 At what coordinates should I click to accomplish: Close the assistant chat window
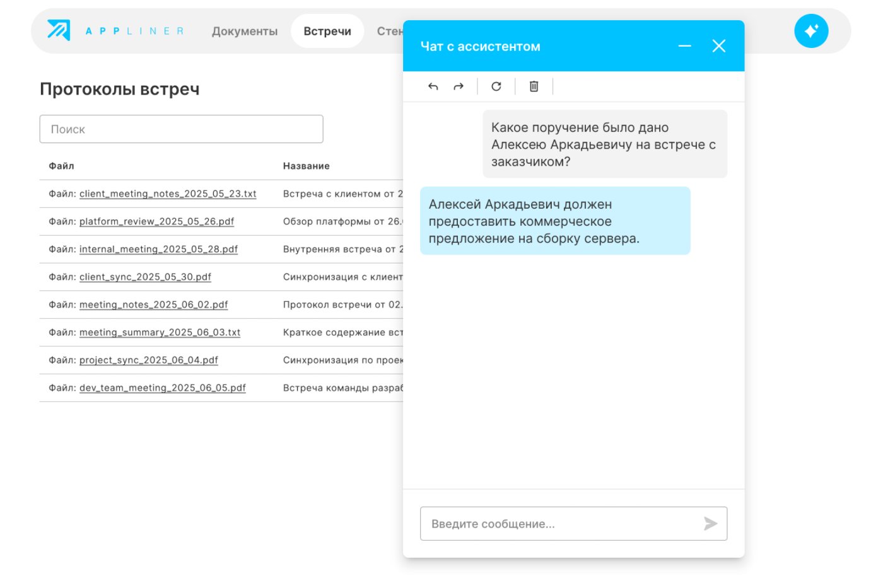(718, 46)
